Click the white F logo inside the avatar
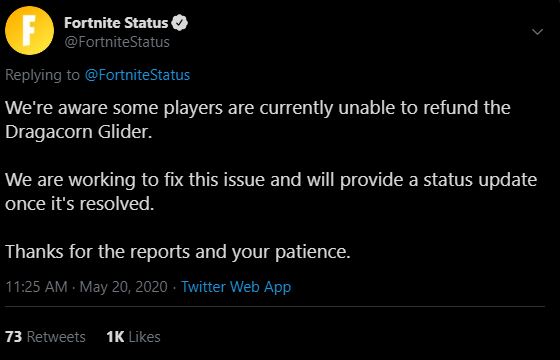The width and height of the screenshot is (560, 360). (30, 31)
